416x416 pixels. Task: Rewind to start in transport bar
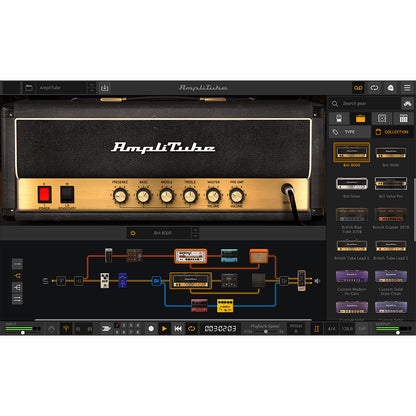click(178, 329)
